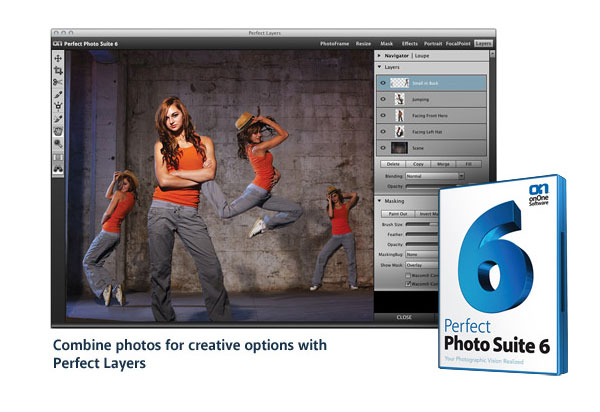The height and width of the screenshot is (412, 600).
Task: Select the Hand pan tool
Action: (58, 131)
